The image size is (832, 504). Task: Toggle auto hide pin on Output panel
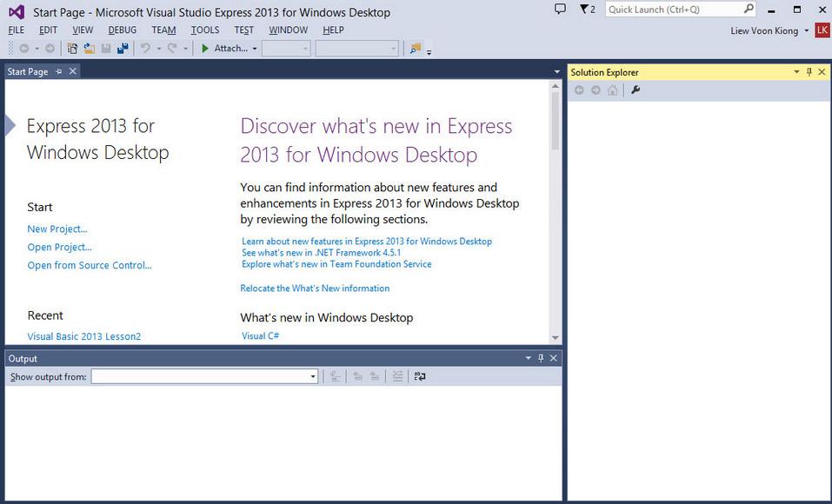[541, 358]
